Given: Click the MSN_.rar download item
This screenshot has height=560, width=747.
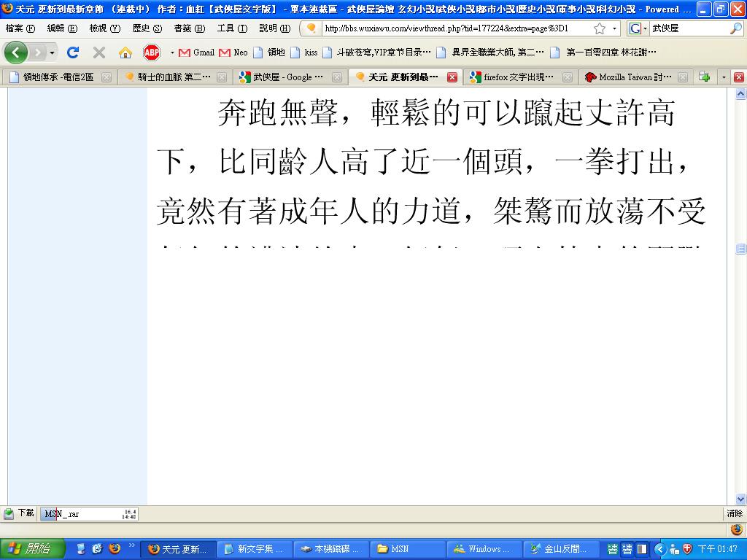Looking at the screenshot, I should point(89,514).
